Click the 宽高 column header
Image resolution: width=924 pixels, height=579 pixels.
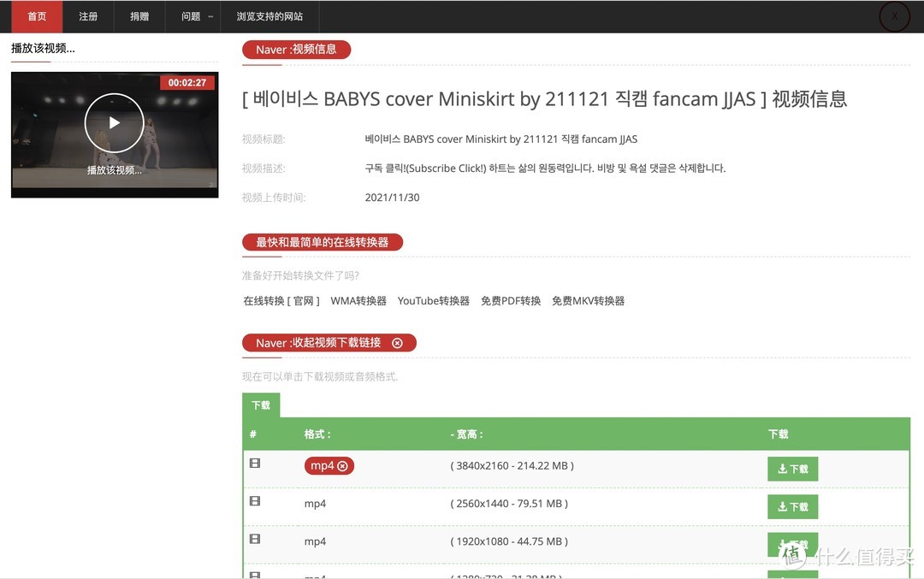[x=467, y=434]
